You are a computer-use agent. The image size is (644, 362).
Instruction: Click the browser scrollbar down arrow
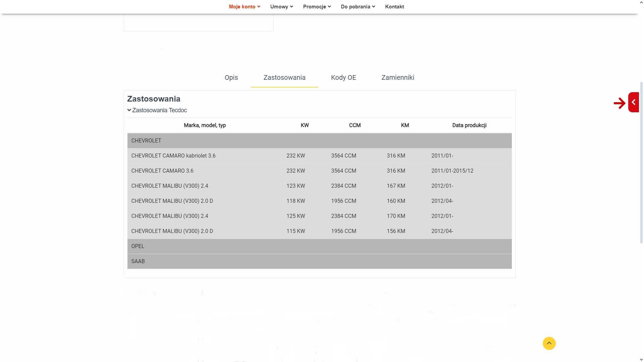click(641, 359)
